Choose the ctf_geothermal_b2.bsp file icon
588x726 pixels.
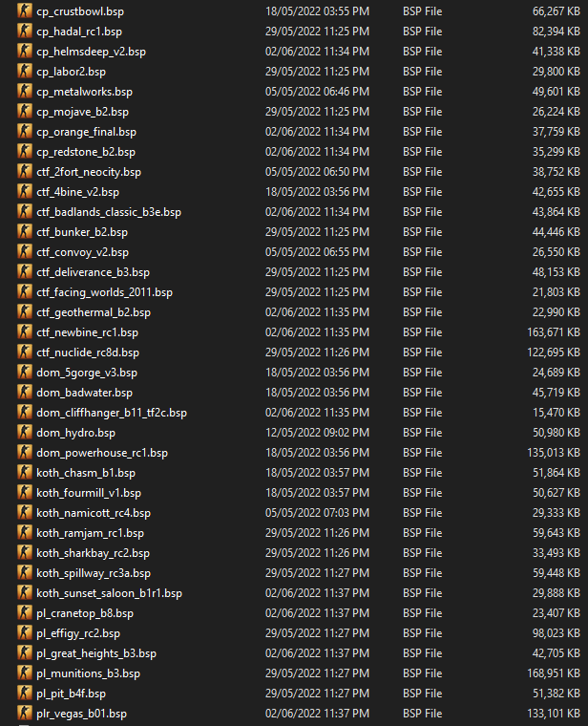25,311
